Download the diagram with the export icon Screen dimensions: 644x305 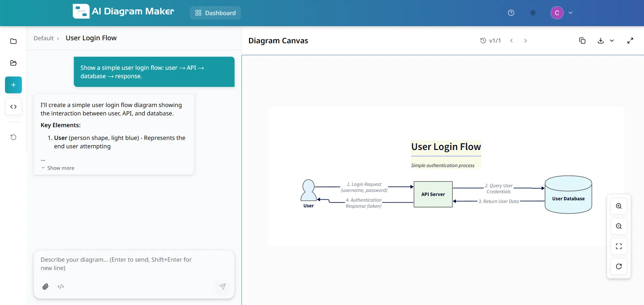coord(600,40)
